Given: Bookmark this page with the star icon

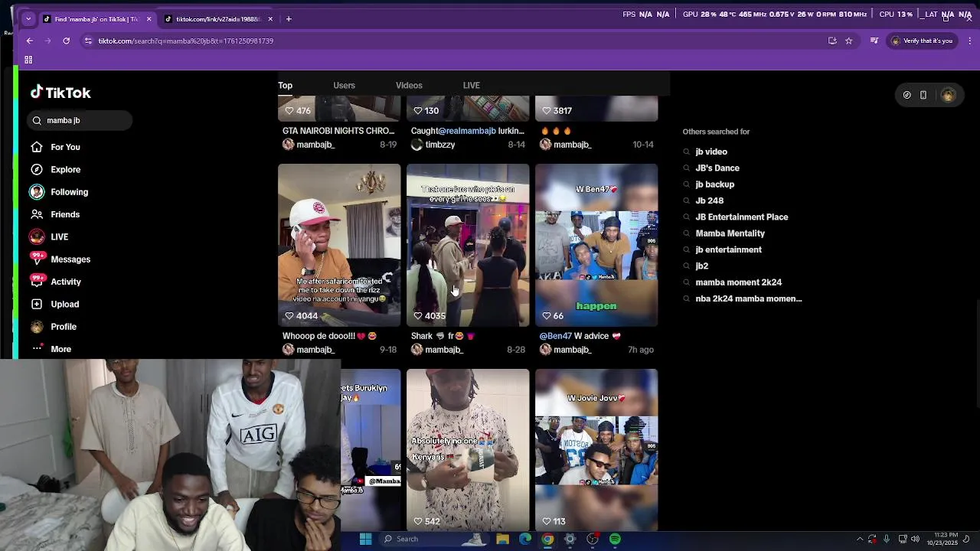Looking at the screenshot, I should click(848, 41).
